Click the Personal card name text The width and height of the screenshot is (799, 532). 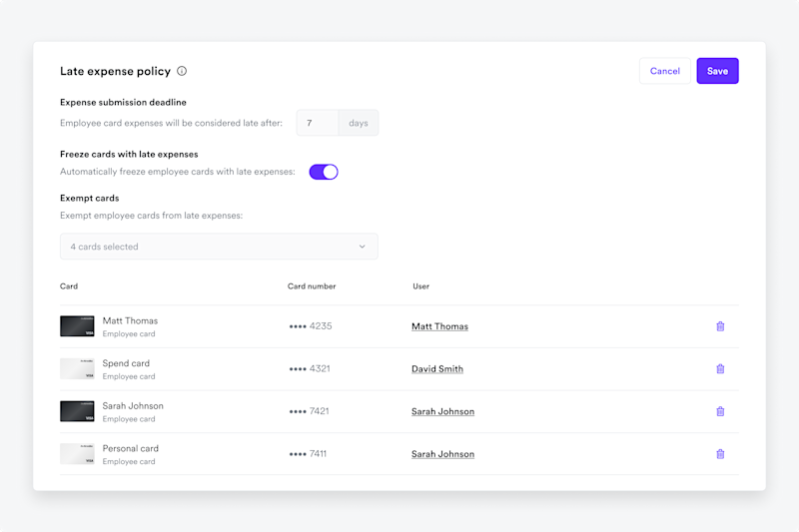point(131,448)
